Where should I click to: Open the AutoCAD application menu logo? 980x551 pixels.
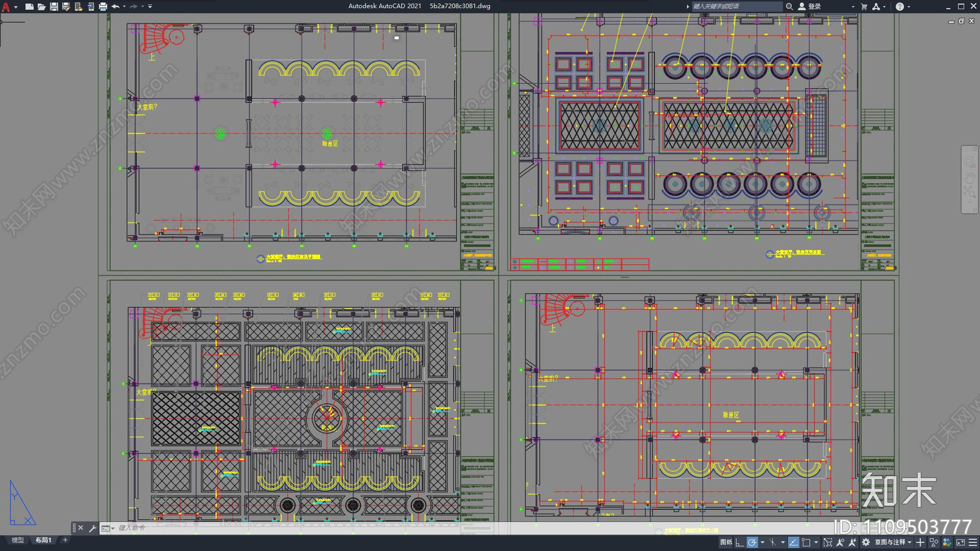click(6, 6)
